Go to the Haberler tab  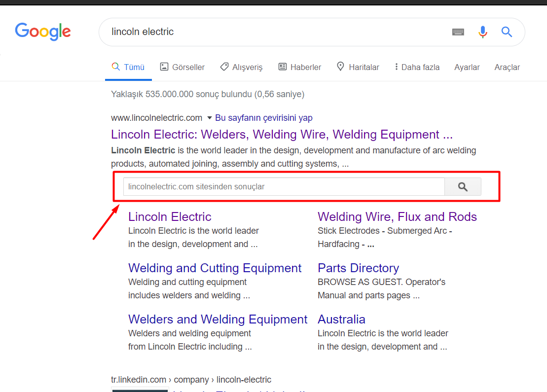tap(300, 67)
